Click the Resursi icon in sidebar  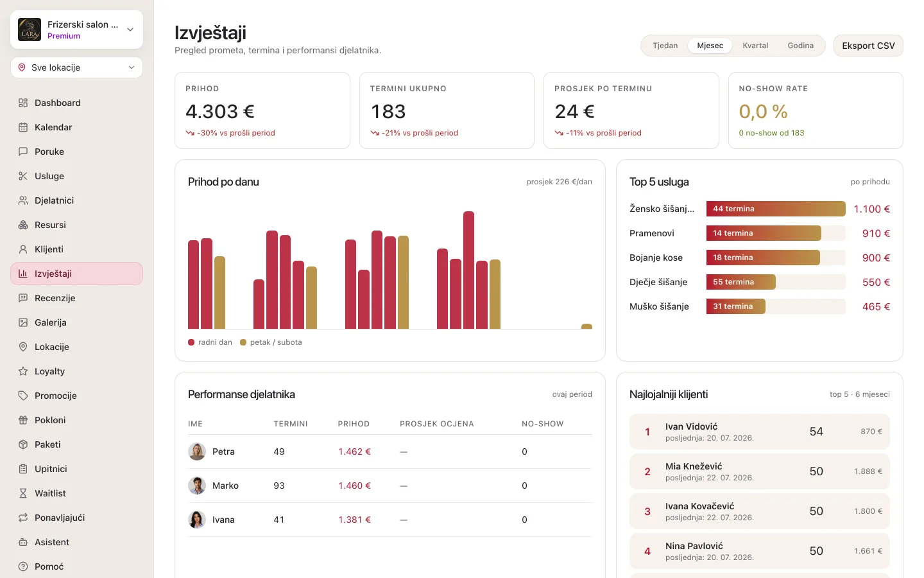click(x=23, y=225)
